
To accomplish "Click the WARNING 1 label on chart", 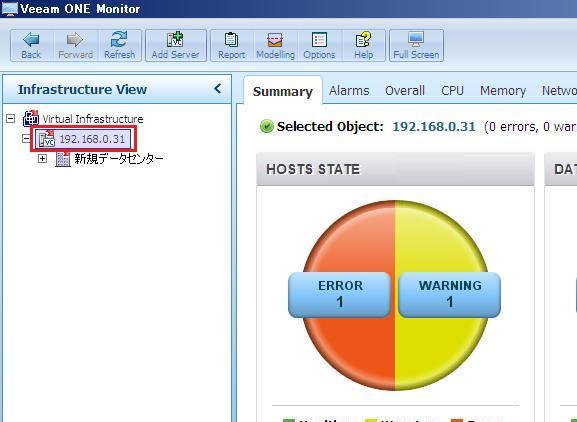I will [x=449, y=294].
